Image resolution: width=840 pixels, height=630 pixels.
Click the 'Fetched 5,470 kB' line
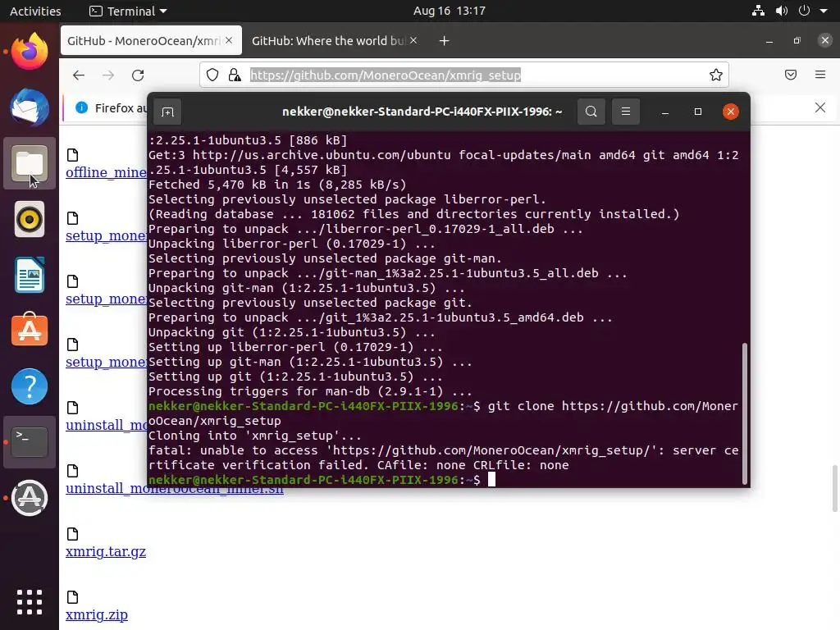coord(277,185)
